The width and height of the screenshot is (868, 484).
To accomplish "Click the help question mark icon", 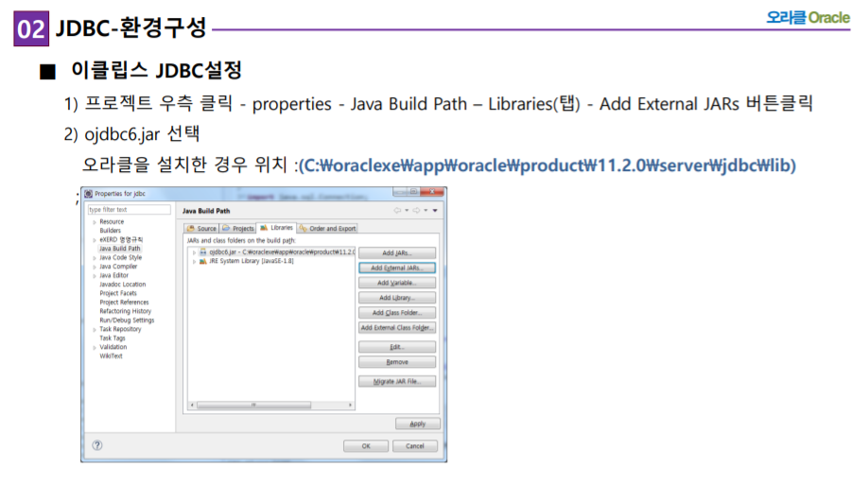I will pyautogui.click(x=97, y=445).
